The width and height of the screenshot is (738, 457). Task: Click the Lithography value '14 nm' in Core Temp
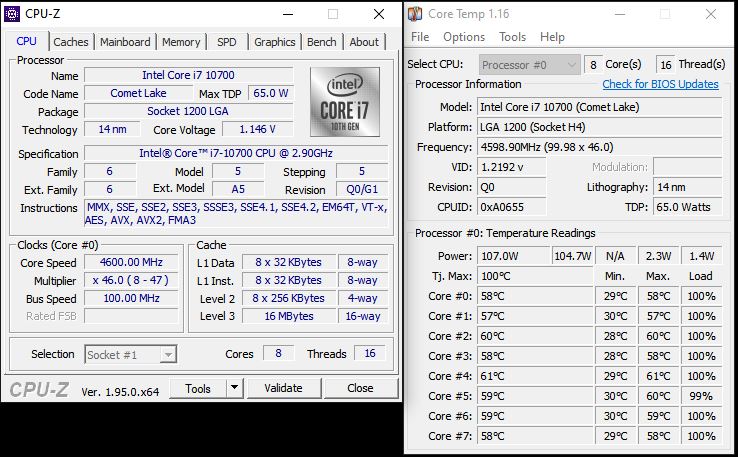(x=687, y=187)
